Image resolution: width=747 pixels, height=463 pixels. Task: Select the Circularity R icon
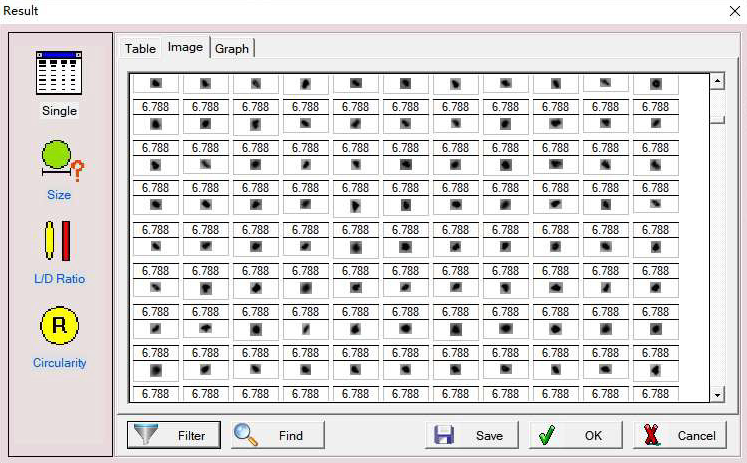59,325
